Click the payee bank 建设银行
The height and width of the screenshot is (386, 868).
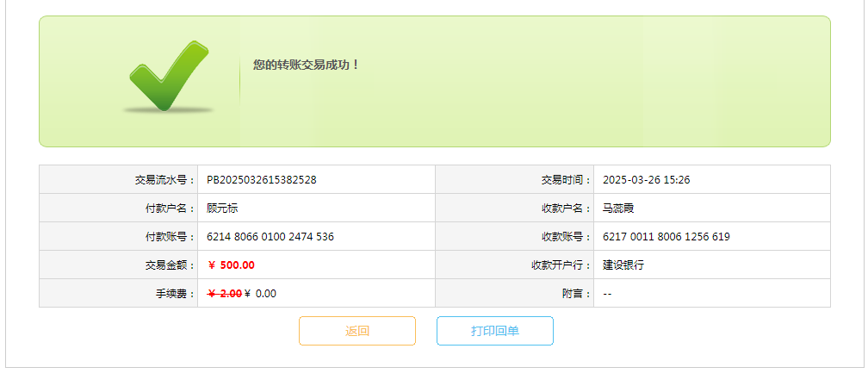click(623, 265)
